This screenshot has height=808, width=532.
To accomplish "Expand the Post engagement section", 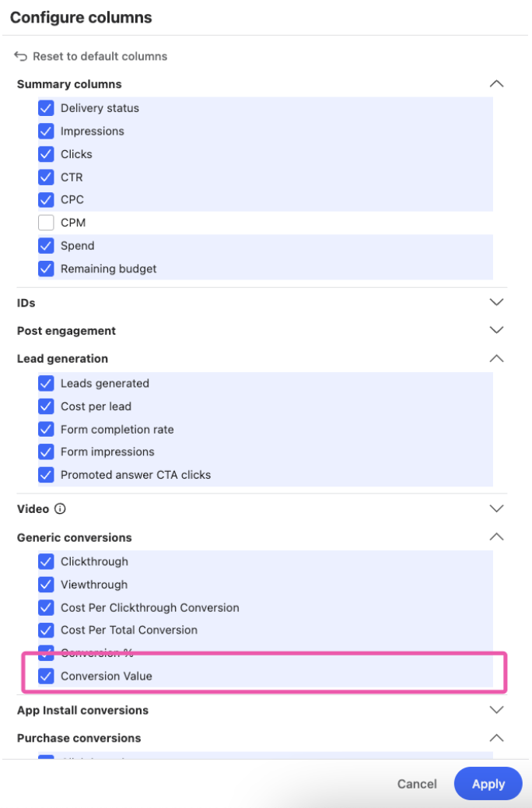I will tap(496, 330).
